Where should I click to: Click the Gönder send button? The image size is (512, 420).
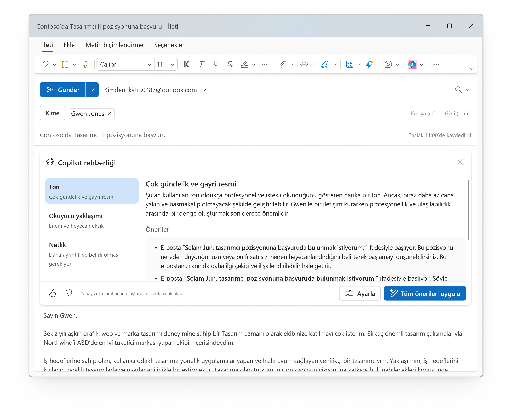[63, 90]
